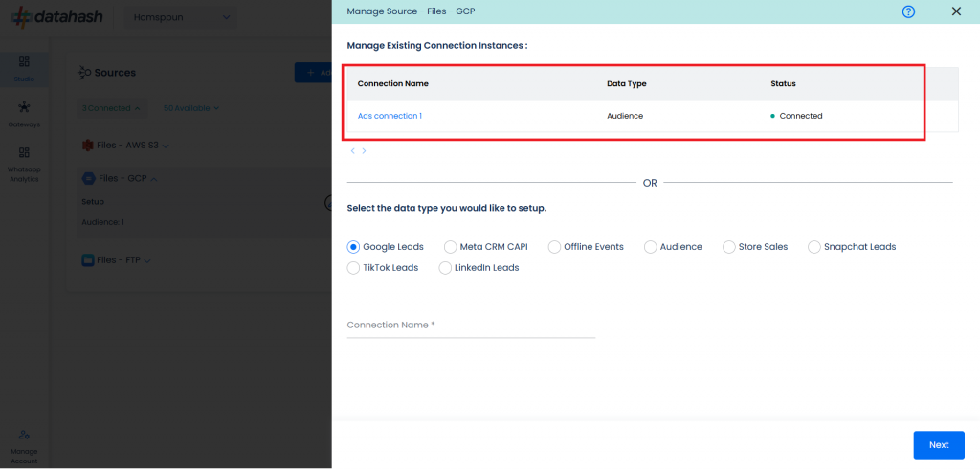
Task: Click the datahash logo
Action: point(56,17)
